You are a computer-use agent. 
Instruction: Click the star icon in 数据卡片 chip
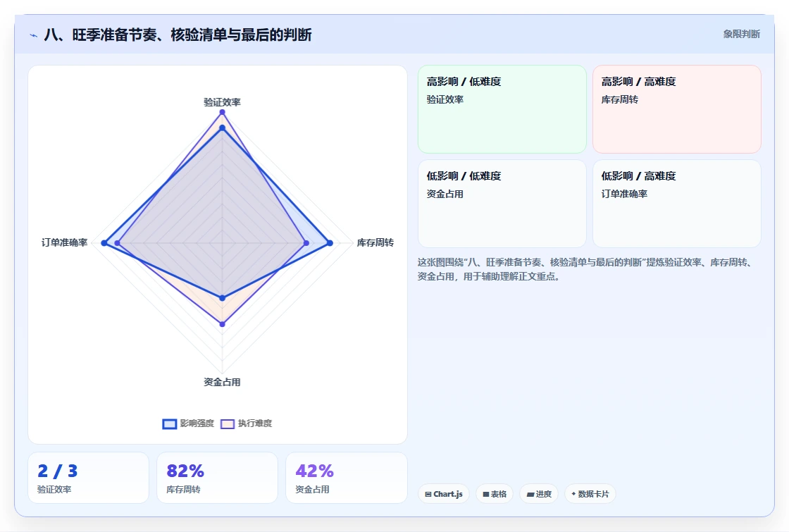[573, 494]
